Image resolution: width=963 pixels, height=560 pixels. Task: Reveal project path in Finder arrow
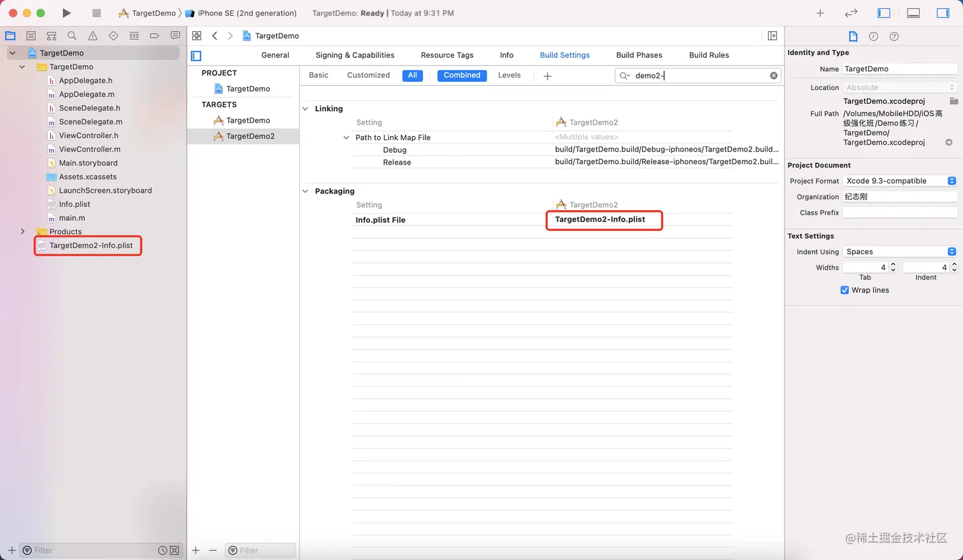(949, 143)
